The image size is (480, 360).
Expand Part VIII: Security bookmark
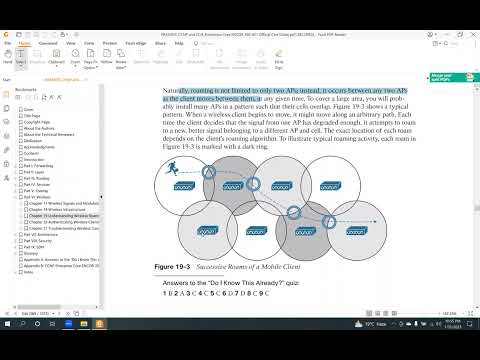pos(16,241)
